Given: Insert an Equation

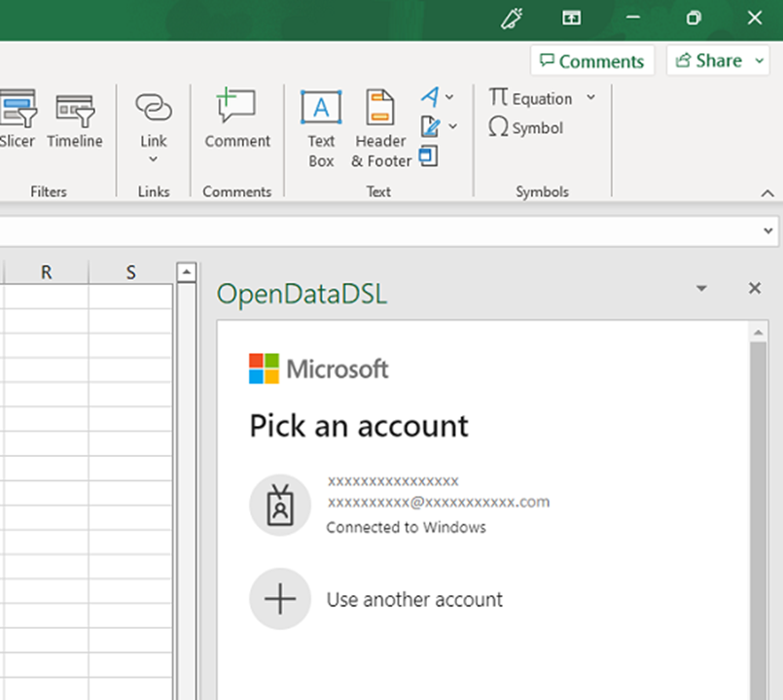Looking at the screenshot, I should point(530,98).
